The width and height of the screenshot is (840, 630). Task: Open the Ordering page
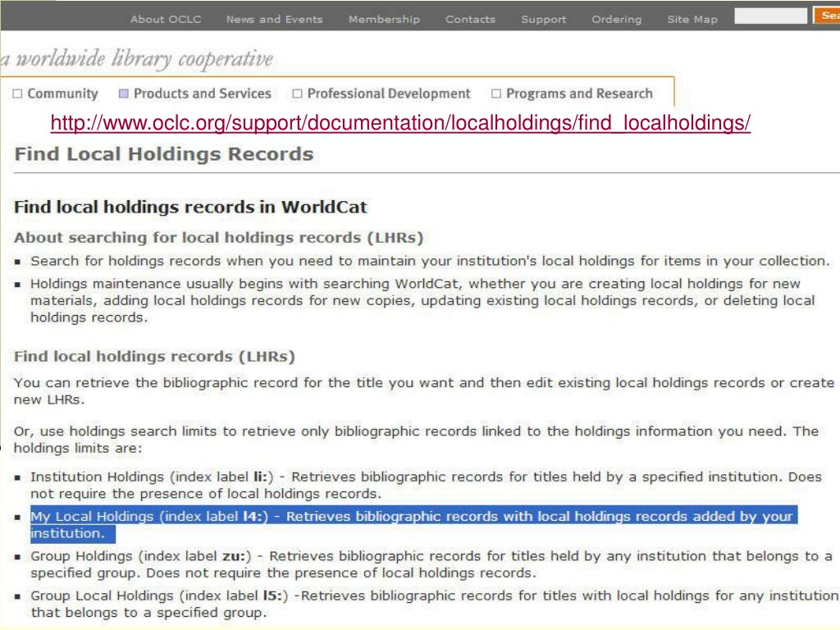click(617, 20)
